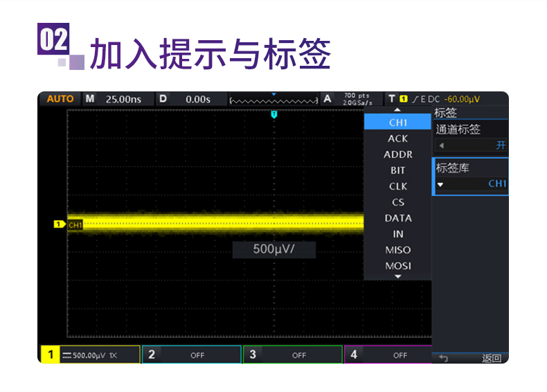
Task: Open the 标签库 dropdown
Action: tap(471, 177)
